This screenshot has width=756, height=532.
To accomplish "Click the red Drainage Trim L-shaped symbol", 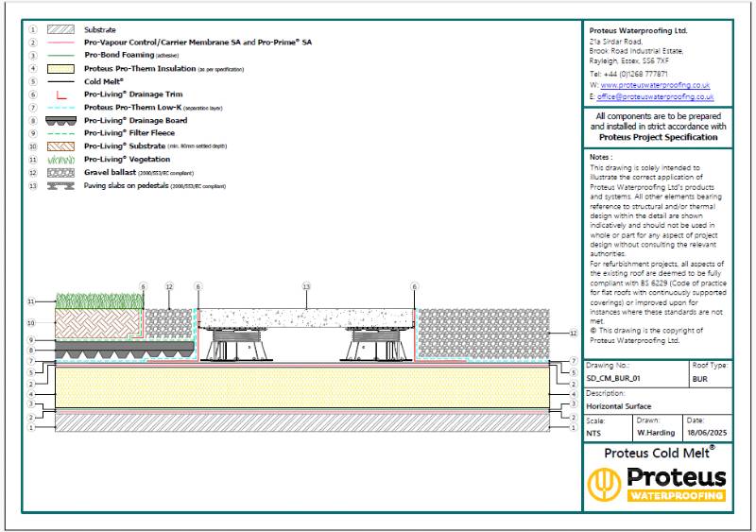I will tap(61, 95).
